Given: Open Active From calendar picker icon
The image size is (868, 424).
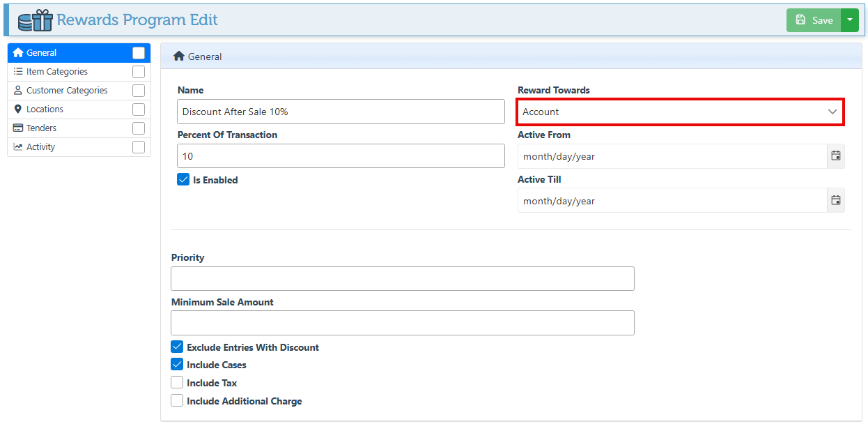Looking at the screenshot, I should coord(836,156).
